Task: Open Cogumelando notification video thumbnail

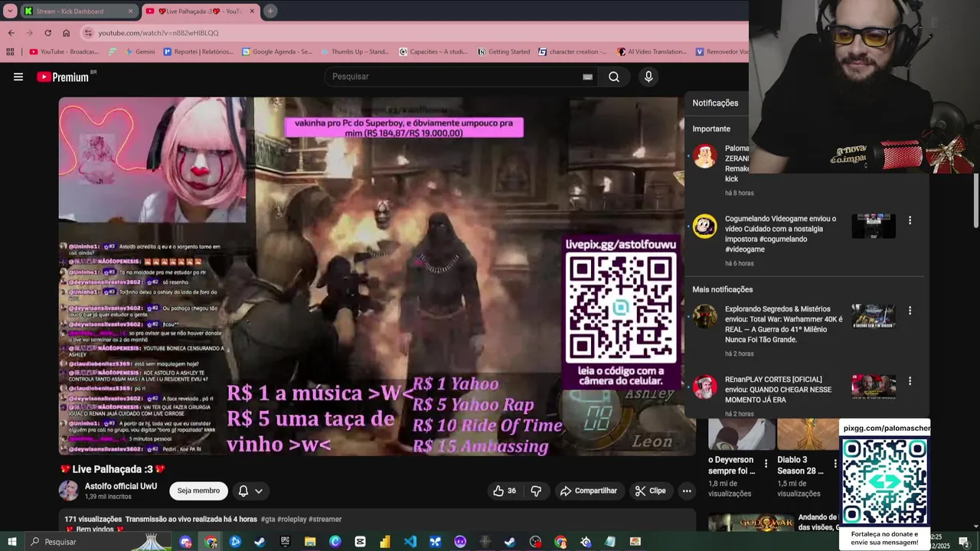Action: tap(874, 226)
